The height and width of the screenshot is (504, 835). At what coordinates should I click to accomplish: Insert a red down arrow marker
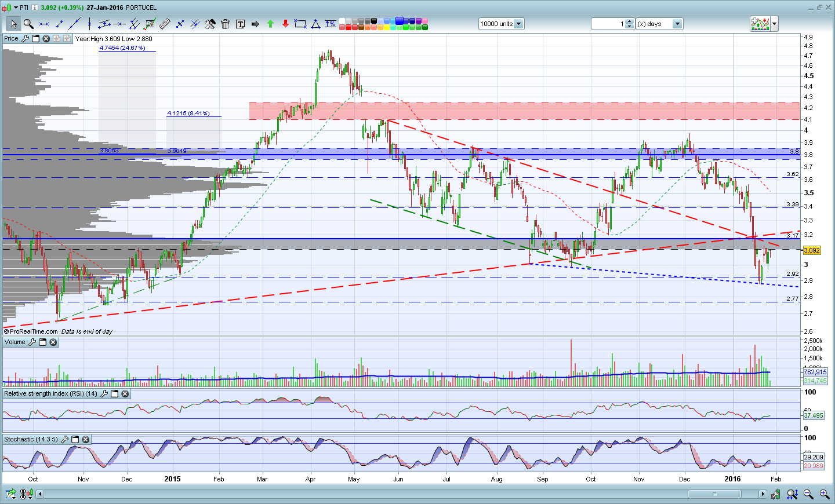click(x=285, y=24)
